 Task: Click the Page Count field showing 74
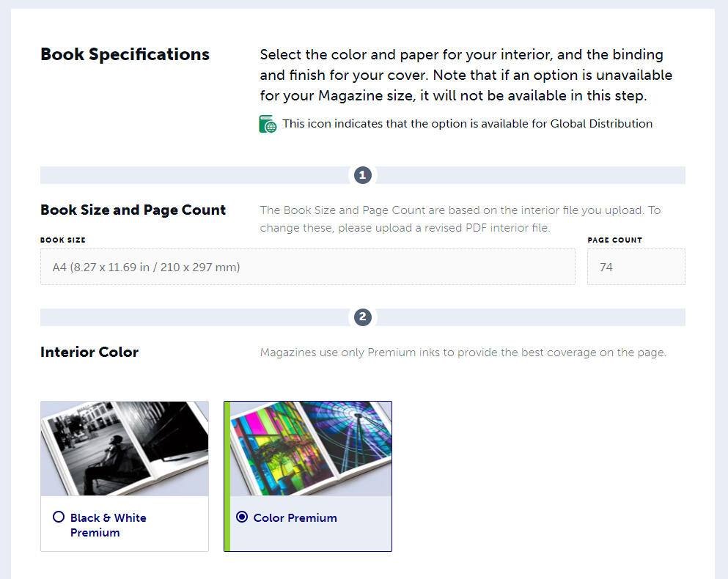click(636, 267)
